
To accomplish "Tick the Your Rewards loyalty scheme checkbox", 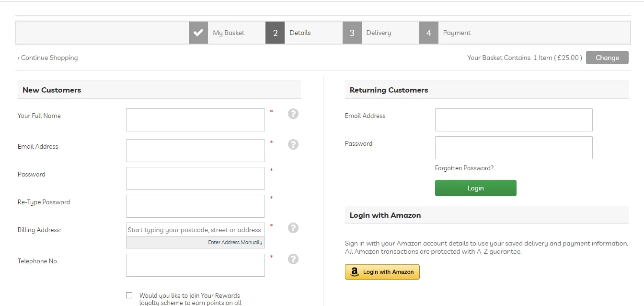I will (129, 295).
